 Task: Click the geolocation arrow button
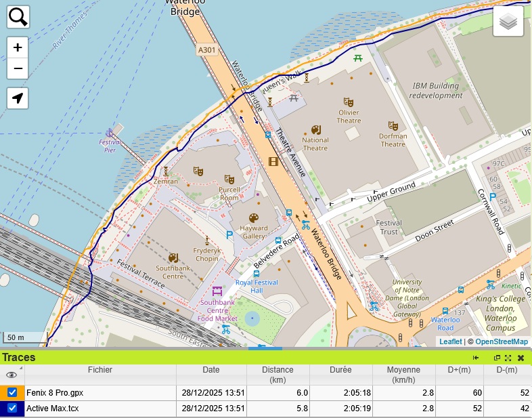pos(18,98)
